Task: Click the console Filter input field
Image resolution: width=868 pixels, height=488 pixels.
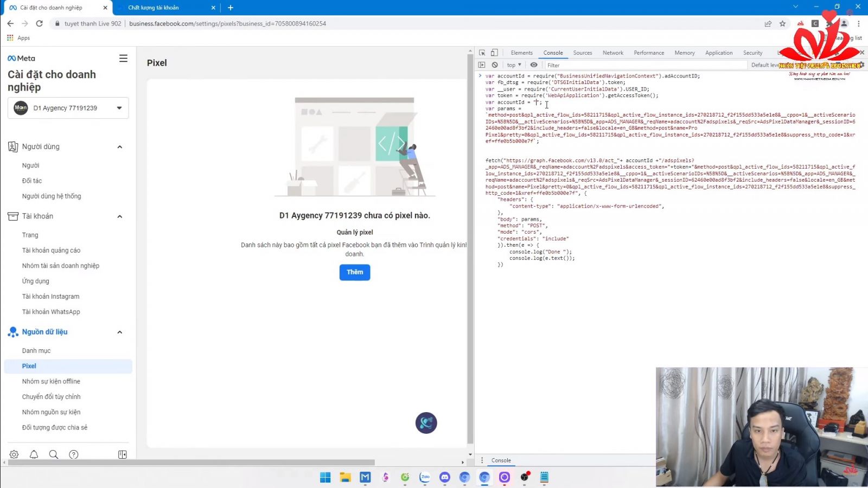Action: click(646, 65)
